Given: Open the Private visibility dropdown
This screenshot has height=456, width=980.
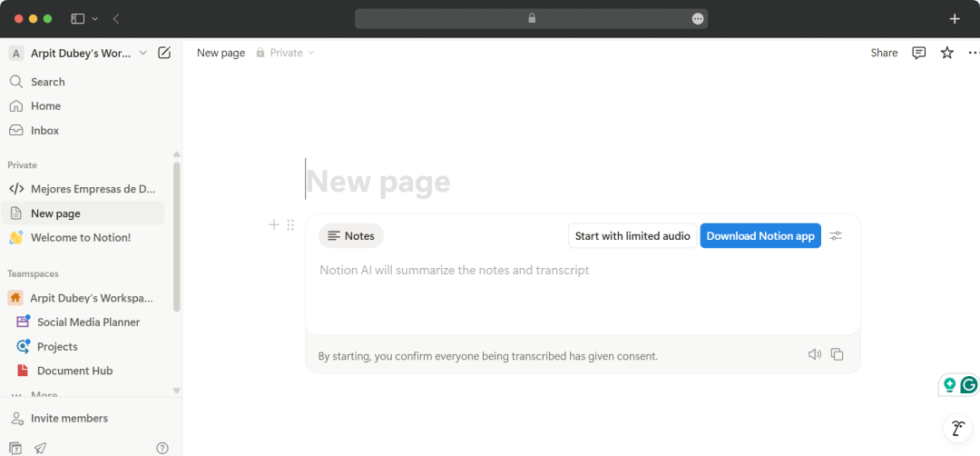Looking at the screenshot, I should coord(286,54).
